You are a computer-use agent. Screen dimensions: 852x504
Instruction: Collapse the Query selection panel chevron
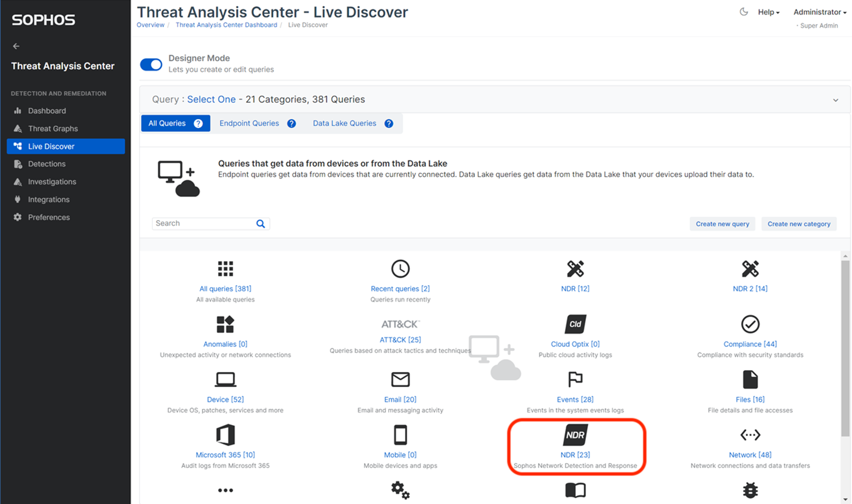(x=836, y=100)
